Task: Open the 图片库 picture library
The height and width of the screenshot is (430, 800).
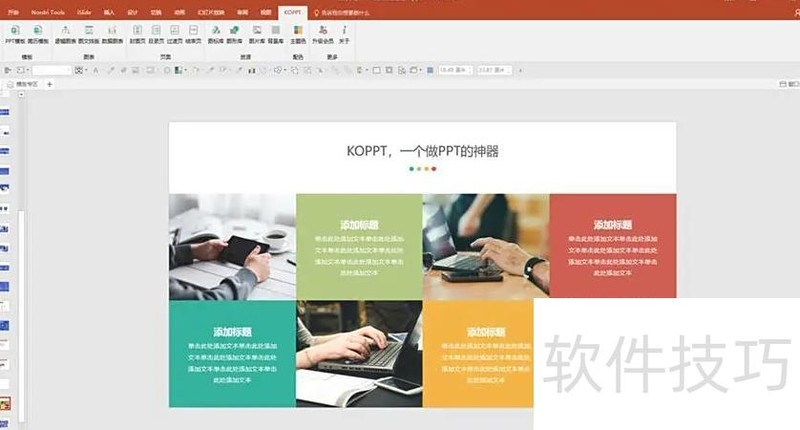Action: [257, 34]
